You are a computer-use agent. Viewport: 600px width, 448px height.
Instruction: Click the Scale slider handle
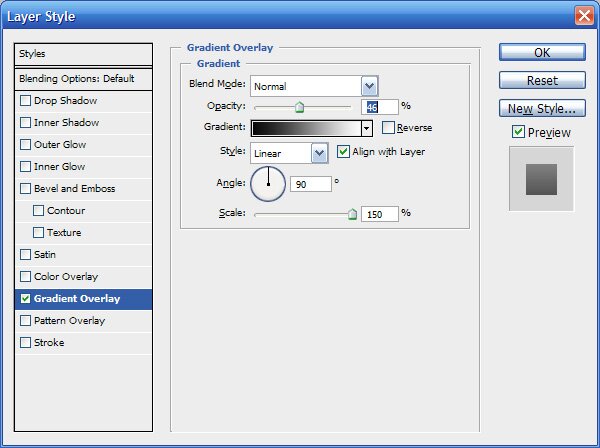tap(352, 214)
